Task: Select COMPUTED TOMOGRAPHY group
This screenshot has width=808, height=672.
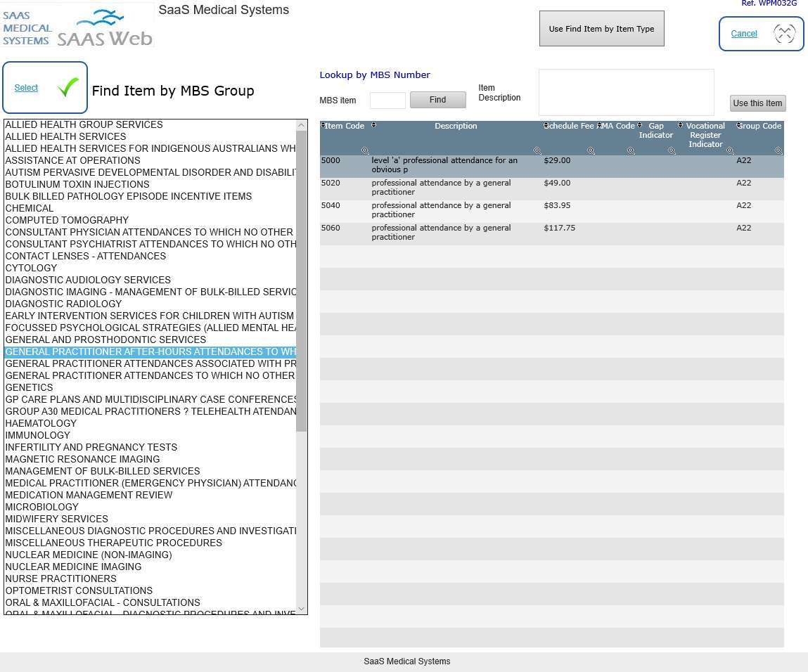Action: tap(150, 220)
